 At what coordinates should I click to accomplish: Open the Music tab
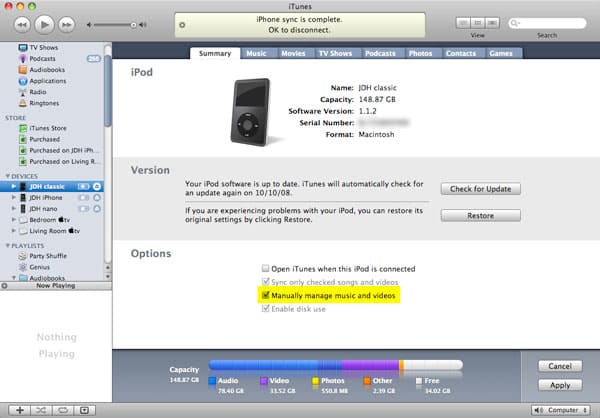click(256, 53)
